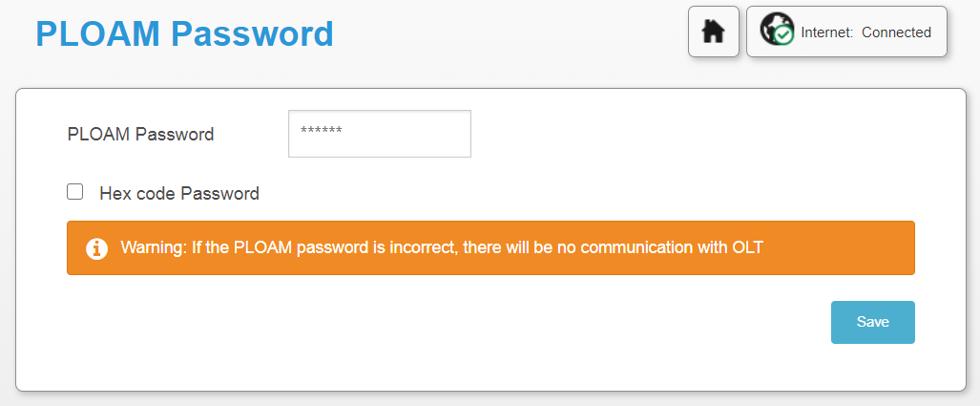
Task: Click the word 'Warning:' in the banner
Action: click(x=154, y=247)
